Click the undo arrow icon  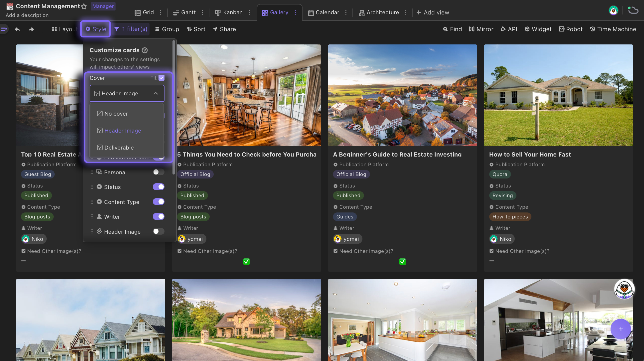[17, 29]
